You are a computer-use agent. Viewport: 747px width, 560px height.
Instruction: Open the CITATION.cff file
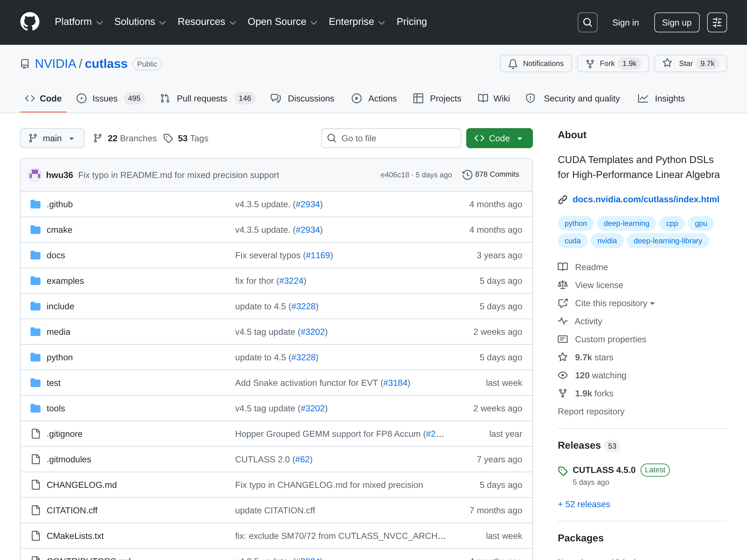pyautogui.click(x=72, y=511)
